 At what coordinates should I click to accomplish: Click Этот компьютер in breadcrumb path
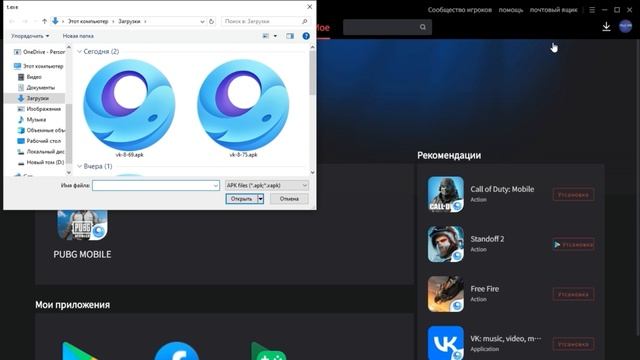[88, 21]
